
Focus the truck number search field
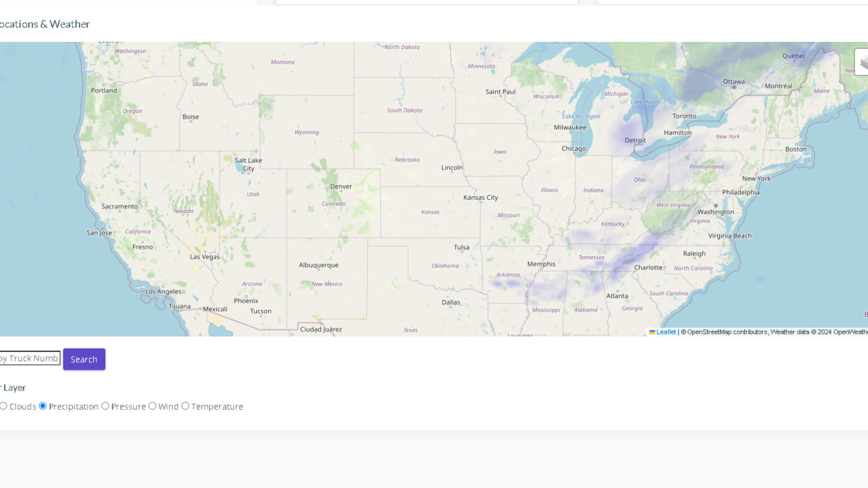pos(30,358)
